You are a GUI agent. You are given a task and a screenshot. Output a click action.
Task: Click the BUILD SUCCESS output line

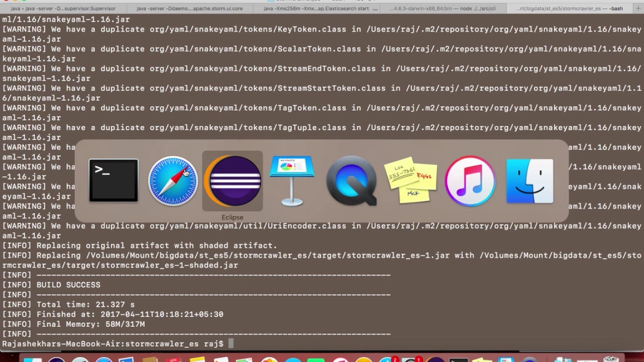coord(51,285)
